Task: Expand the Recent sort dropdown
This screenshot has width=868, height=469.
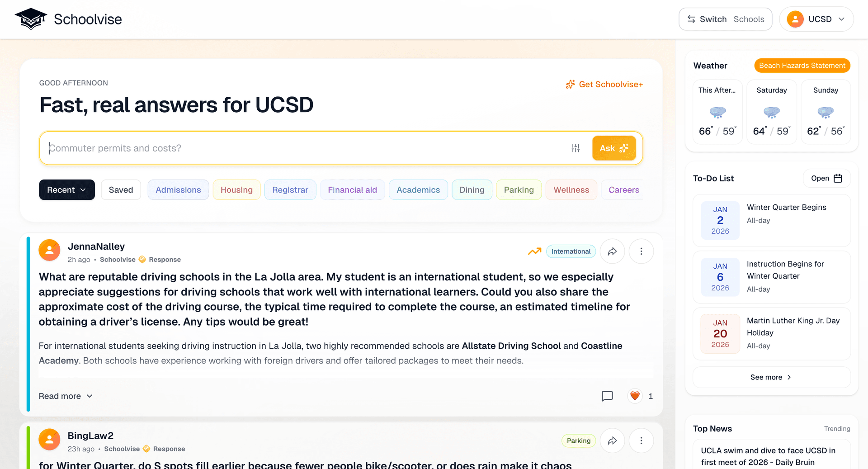Action: coord(67,190)
